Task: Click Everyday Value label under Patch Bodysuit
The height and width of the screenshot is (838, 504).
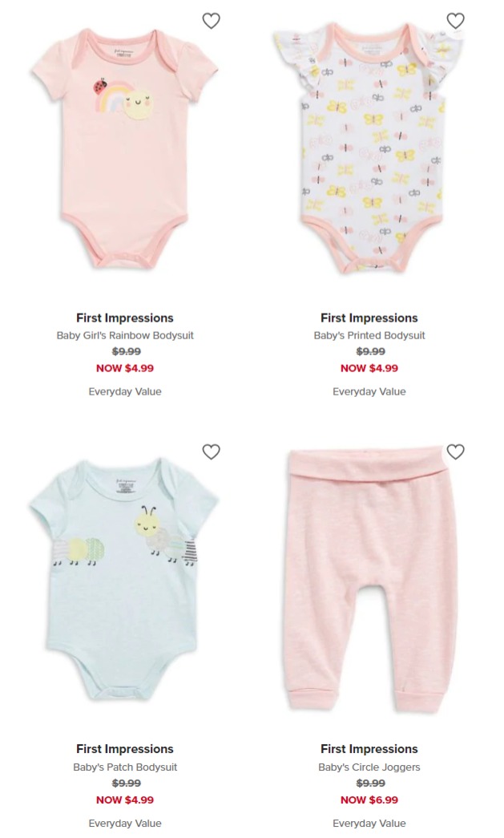Action: 125,823
